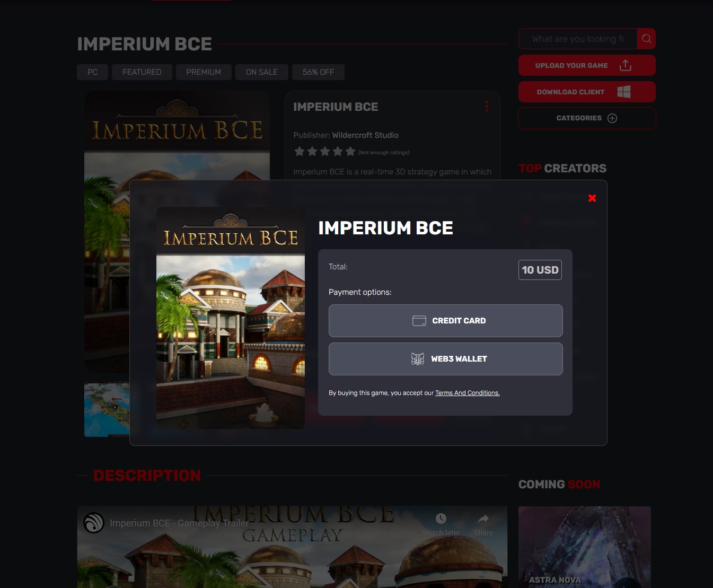Toggle the PC platform tag filter
The image size is (713, 588).
click(92, 72)
